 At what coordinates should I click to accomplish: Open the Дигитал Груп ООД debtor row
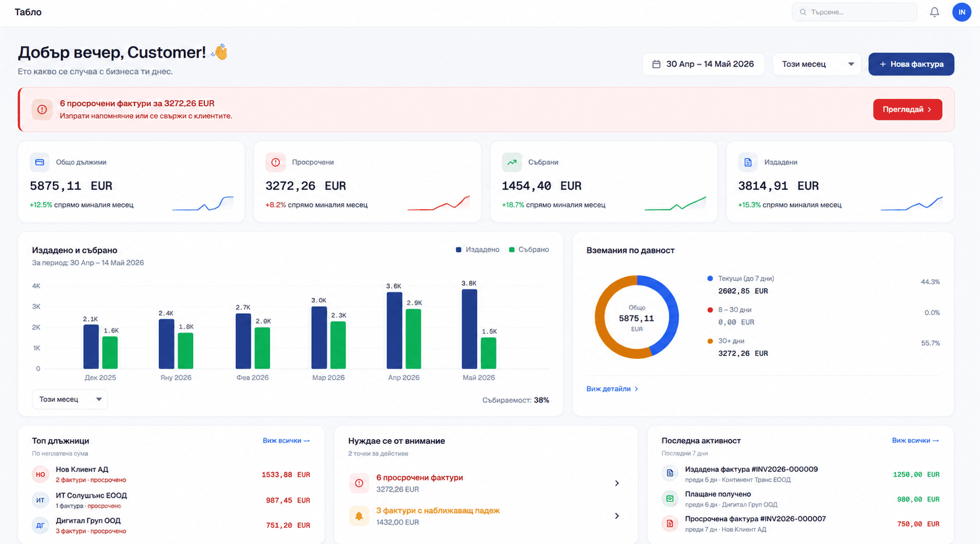[x=171, y=525]
